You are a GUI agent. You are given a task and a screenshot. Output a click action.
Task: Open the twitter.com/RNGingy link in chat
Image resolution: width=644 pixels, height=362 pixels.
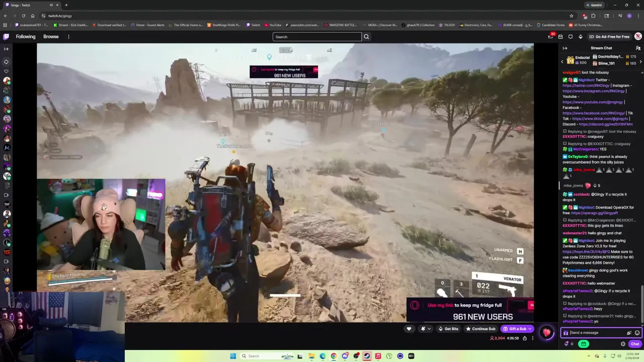point(586,85)
